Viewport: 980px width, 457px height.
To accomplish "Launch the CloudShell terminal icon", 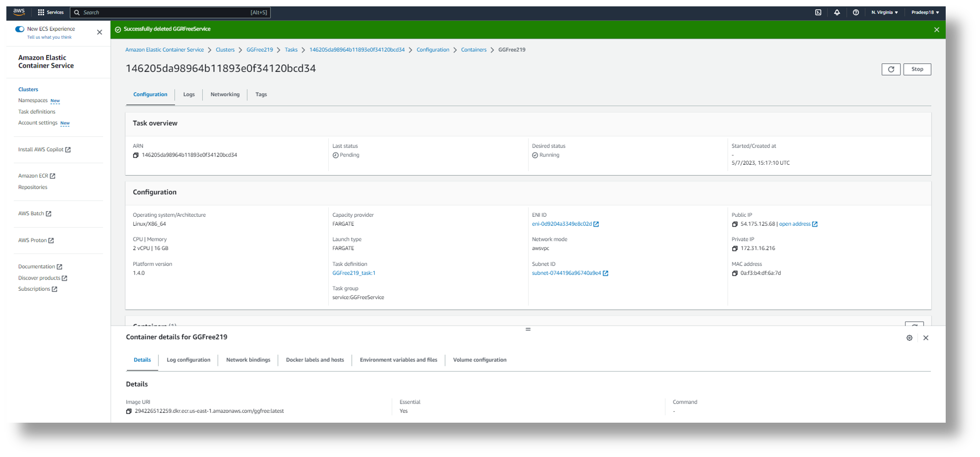I will [818, 12].
